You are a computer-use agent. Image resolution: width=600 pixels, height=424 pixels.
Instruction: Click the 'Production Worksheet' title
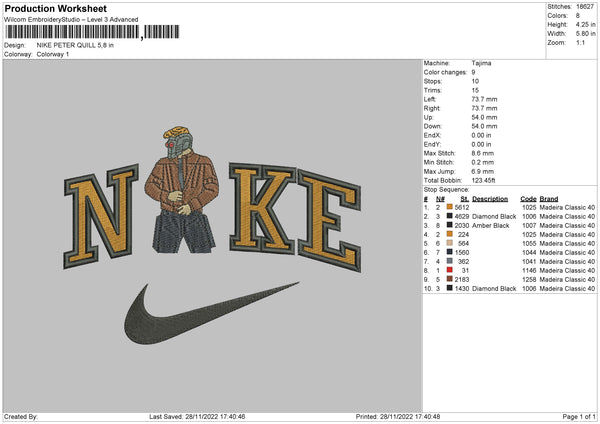pos(55,8)
